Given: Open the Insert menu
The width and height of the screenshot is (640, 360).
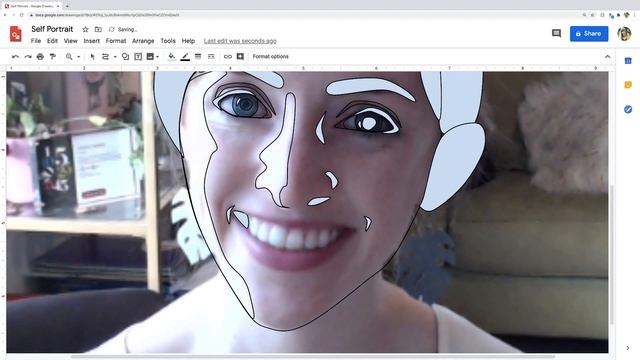Looking at the screenshot, I should (91, 41).
